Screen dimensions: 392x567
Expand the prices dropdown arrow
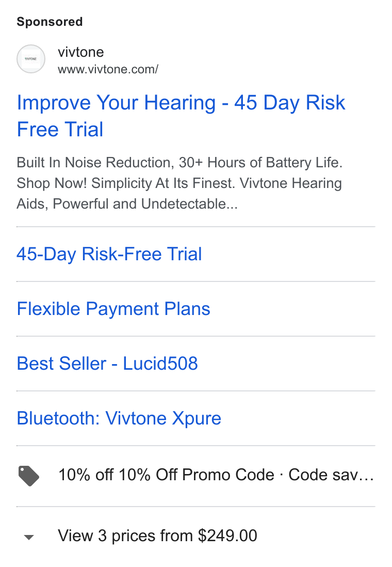click(28, 537)
